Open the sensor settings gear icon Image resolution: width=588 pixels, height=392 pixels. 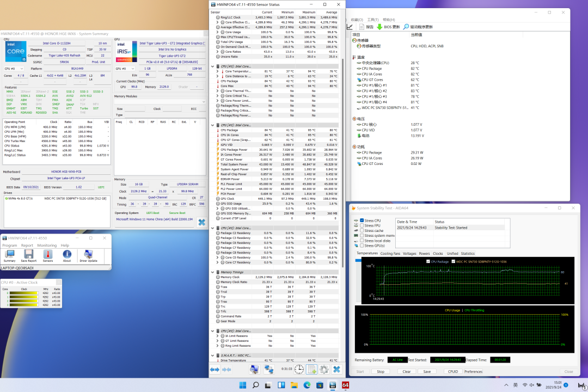coord(324,369)
